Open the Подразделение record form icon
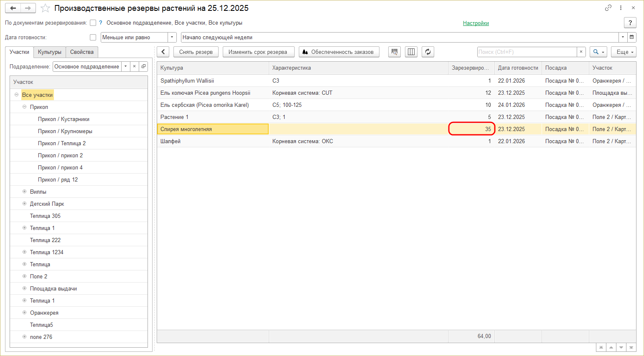 143,66
